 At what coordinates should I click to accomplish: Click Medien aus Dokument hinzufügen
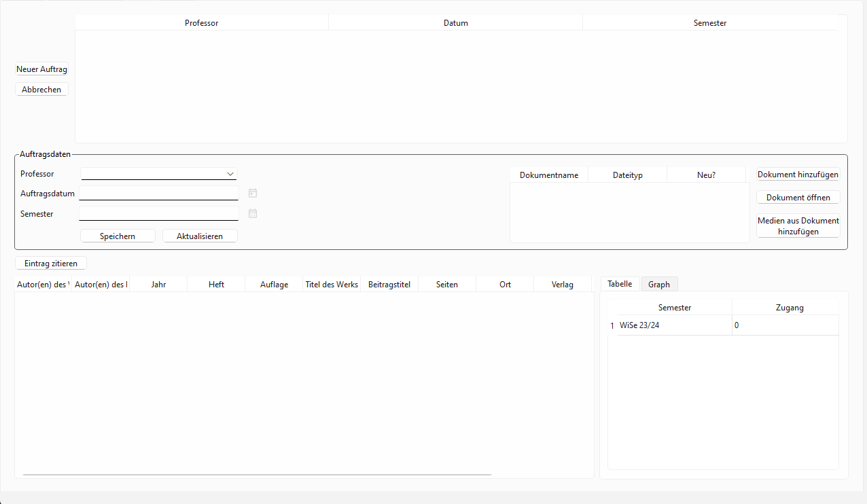798,226
